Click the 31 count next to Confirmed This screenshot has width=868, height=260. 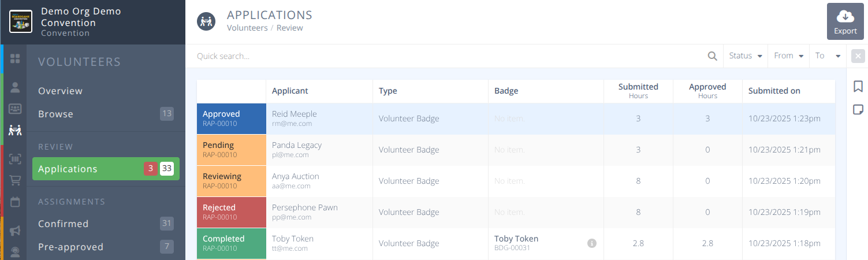167,224
